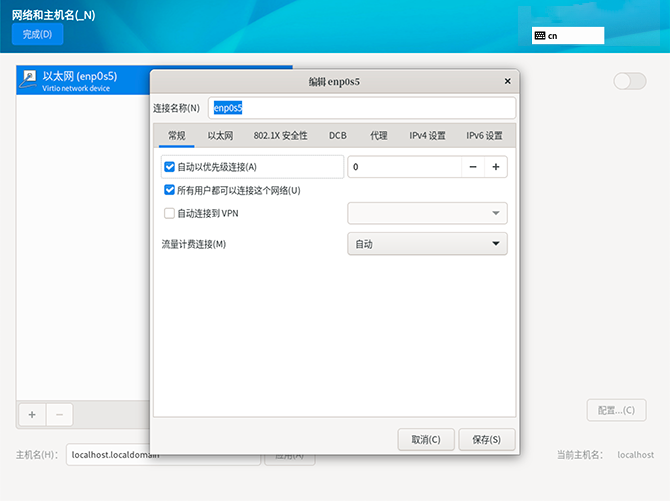Viewport: 670px width, 501px height.
Task: Open the 802.1X 安全性 tab
Action: (x=280, y=135)
